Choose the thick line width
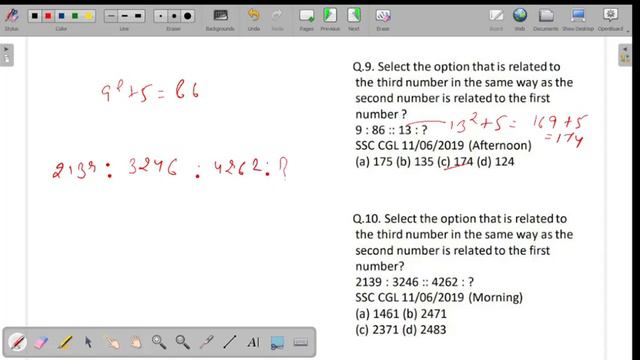Screen dimensions: 640x360 coord(138,16)
